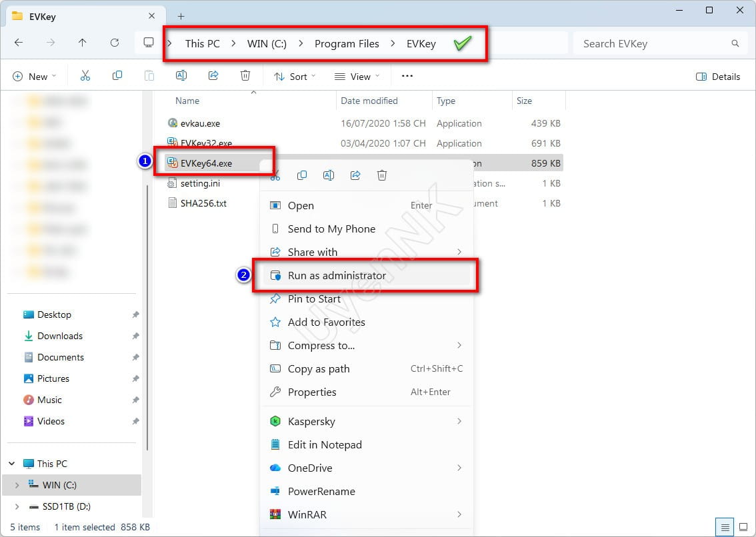Open the See more ellipsis menu
The width and height of the screenshot is (756, 537).
pyautogui.click(x=407, y=76)
